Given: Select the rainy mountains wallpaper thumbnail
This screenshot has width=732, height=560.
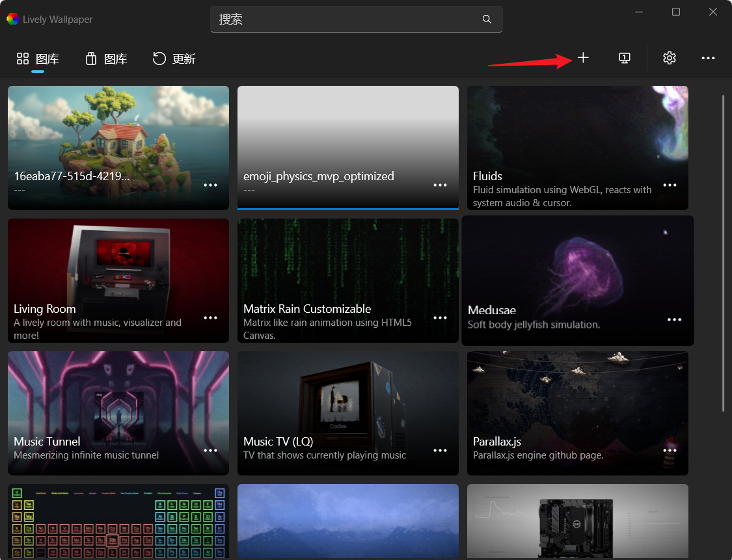Looking at the screenshot, I should point(348,521).
